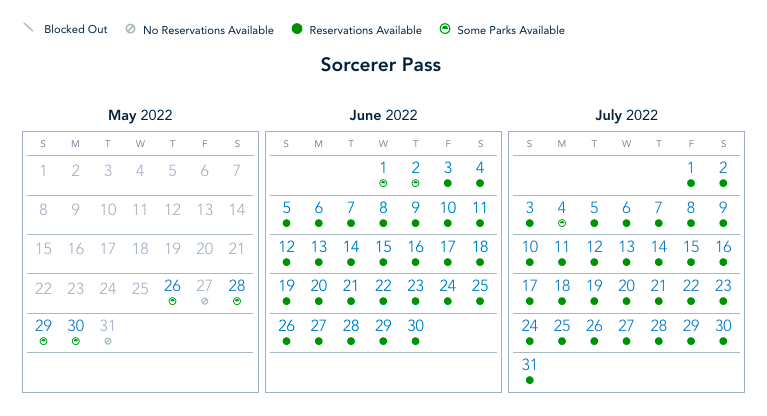Click the green dot under July 31
767x416 pixels.
[530, 380]
